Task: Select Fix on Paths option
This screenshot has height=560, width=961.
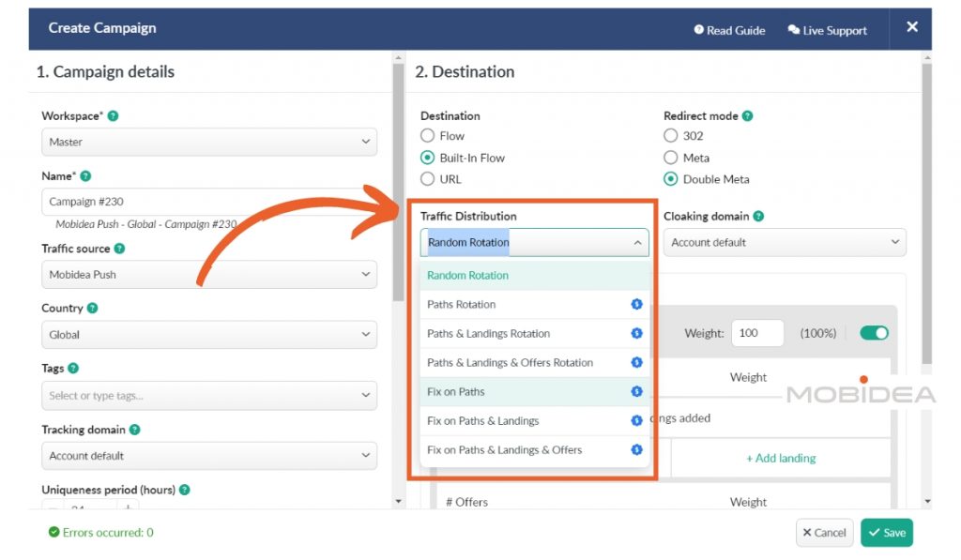Action: [456, 392]
